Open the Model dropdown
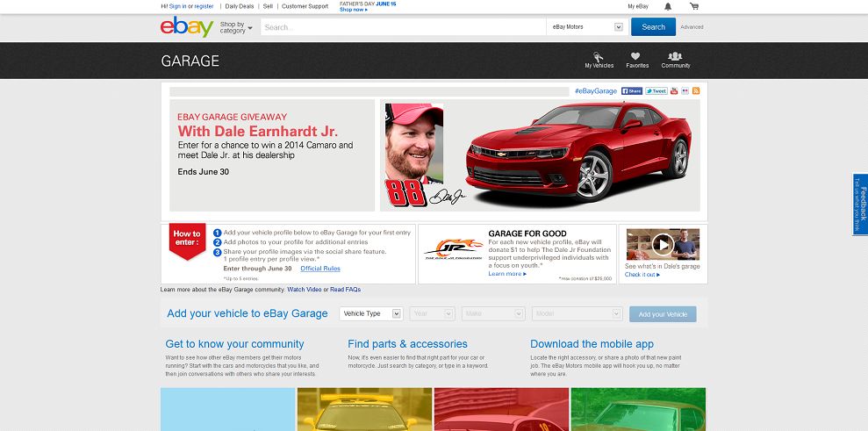This screenshot has height=431, width=868. pyautogui.click(x=577, y=313)
